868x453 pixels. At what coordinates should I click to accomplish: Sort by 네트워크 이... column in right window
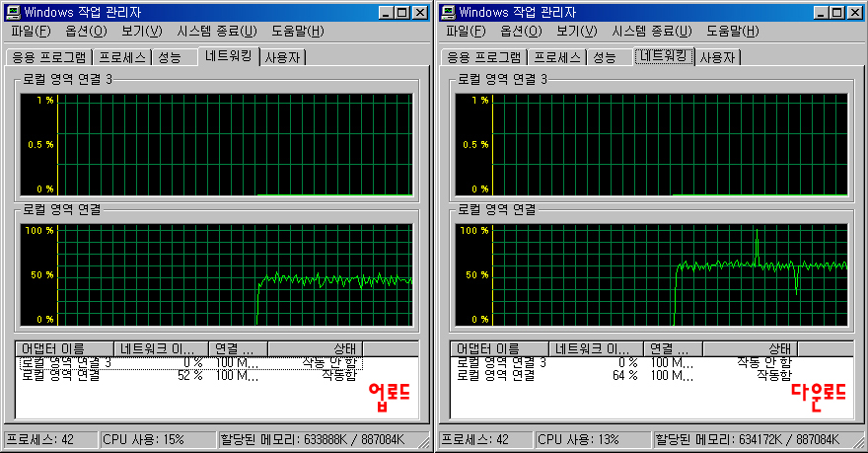pos(596,349)
